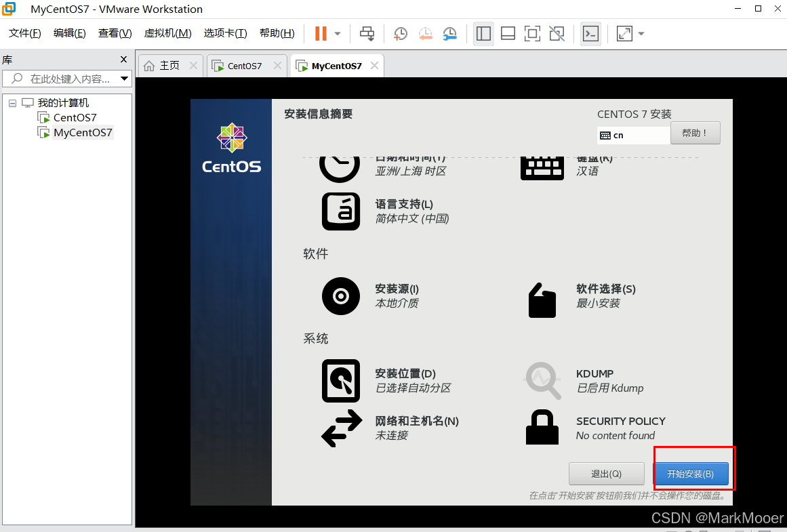This screenshot has height=532, width=787.
Task: Click the 安装源(I) label
Action: [397, 289]
